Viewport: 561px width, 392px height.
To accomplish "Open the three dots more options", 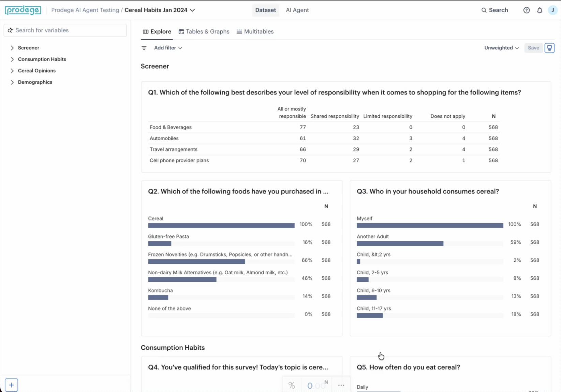I will 341,386.
